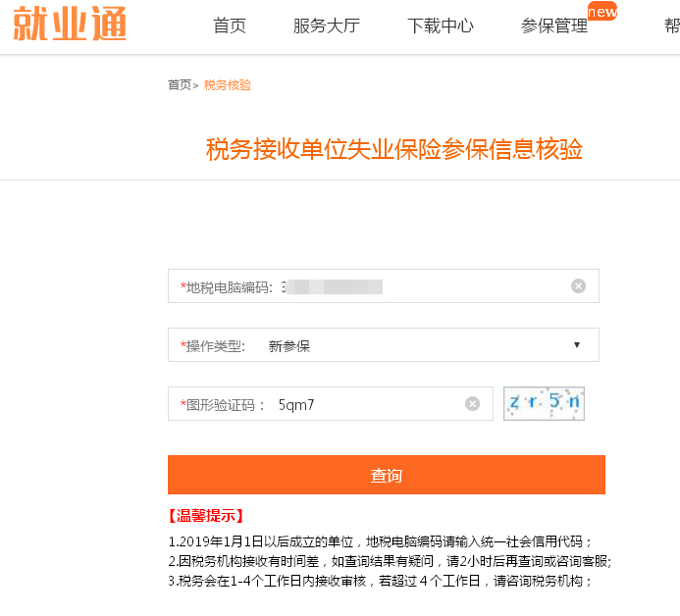Open the 服务大厅 menu item
The width and height of the screenshot is (680, 616).
(327, 26)
